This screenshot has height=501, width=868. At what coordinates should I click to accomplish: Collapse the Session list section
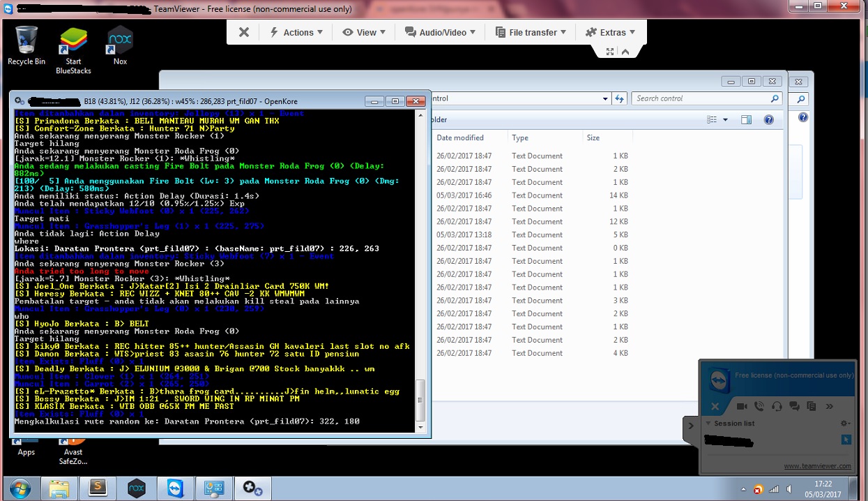(708, 424)
